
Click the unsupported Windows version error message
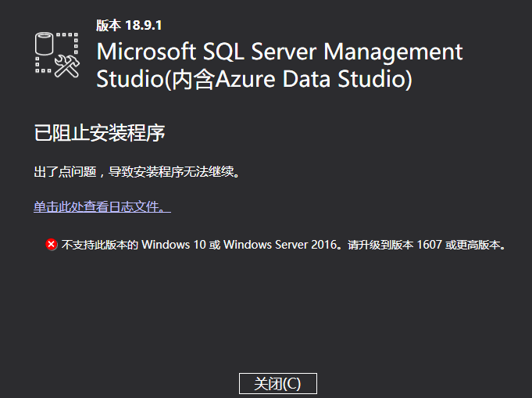284,245
